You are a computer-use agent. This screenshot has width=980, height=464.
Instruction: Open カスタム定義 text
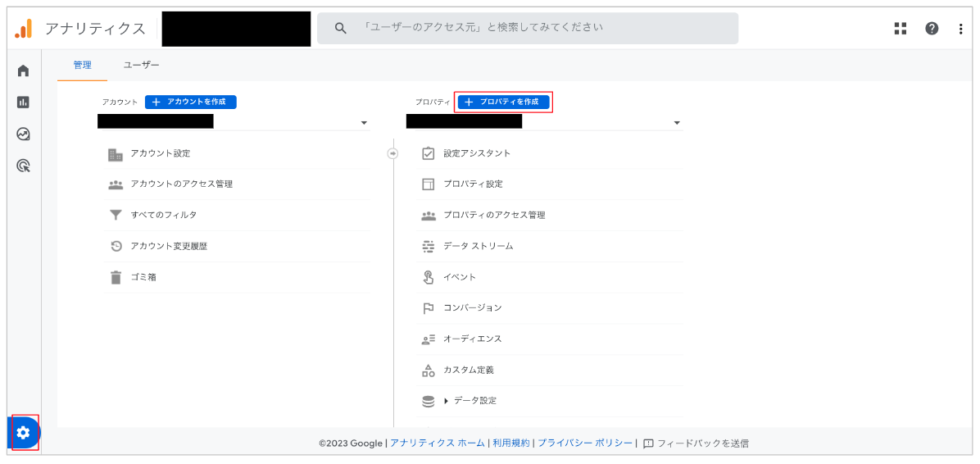(469, 371)
